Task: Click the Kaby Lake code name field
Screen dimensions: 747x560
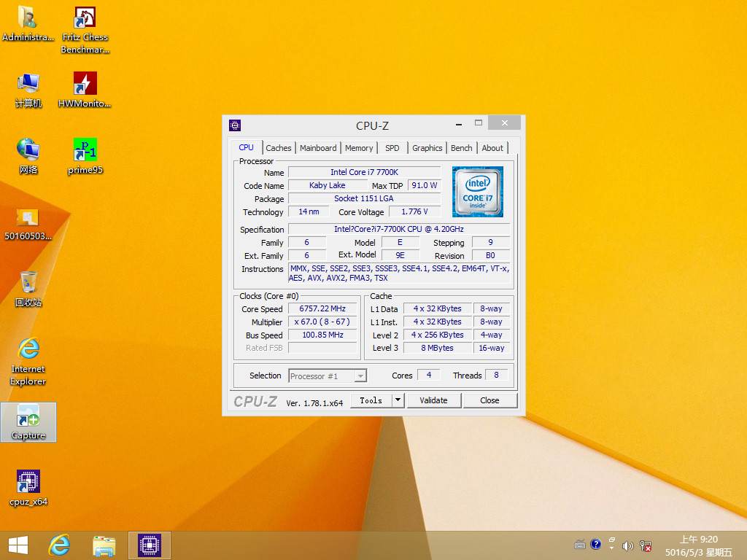Action: [328, 185]
